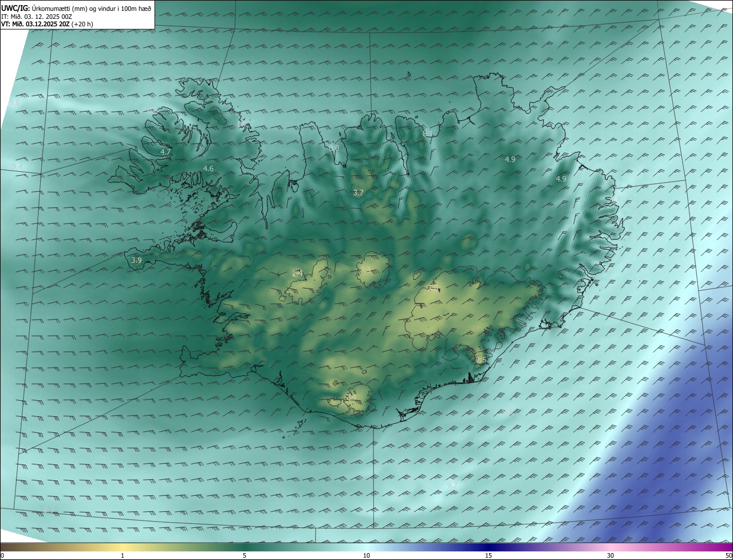The width and height of the screenshot is (733, 560).
Task: Click the dark navy band of the color scale
Action: [490, 547]
